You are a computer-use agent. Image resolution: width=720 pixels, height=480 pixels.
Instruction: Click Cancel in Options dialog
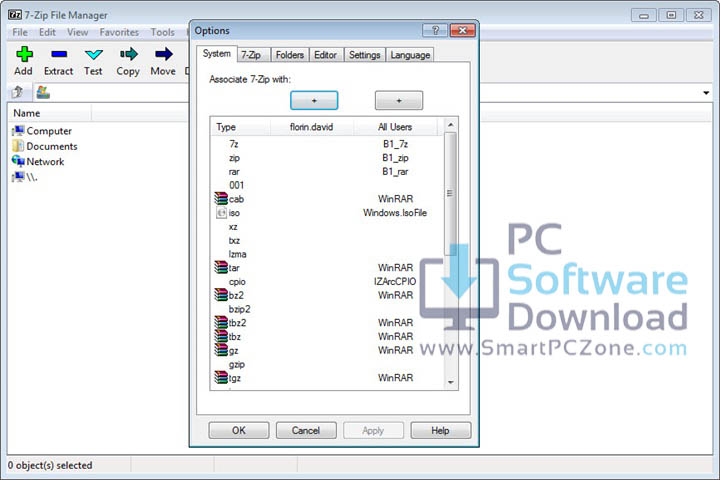[x=306, y=430]
